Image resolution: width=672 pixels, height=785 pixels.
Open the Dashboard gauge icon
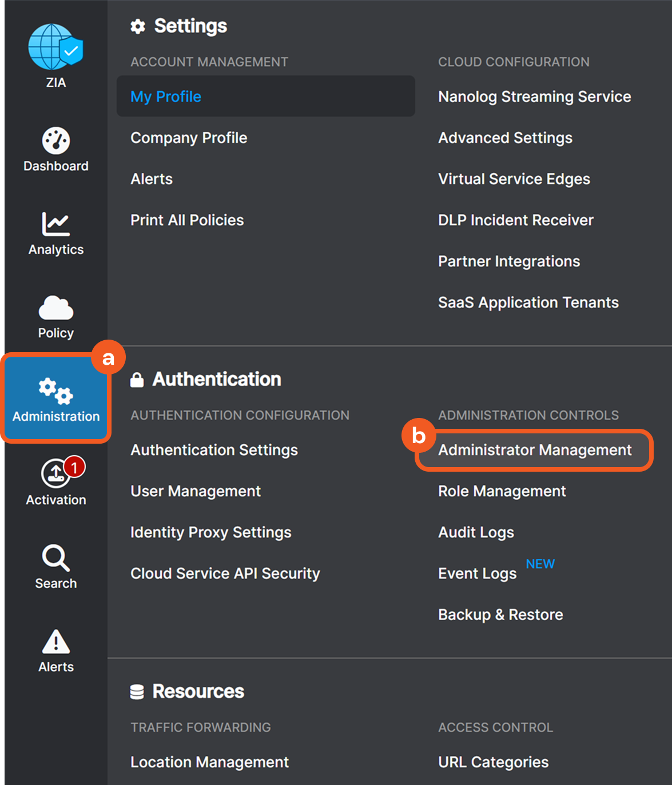55,141
